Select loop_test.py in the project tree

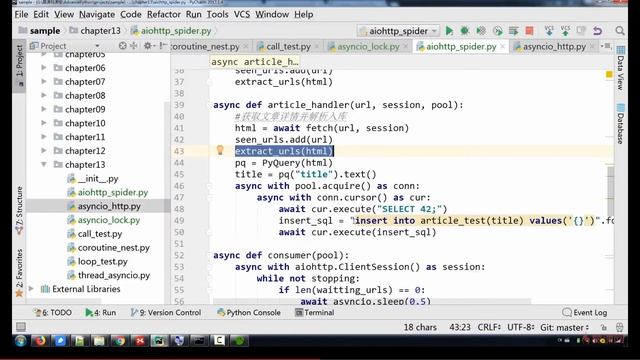(102, 262)
